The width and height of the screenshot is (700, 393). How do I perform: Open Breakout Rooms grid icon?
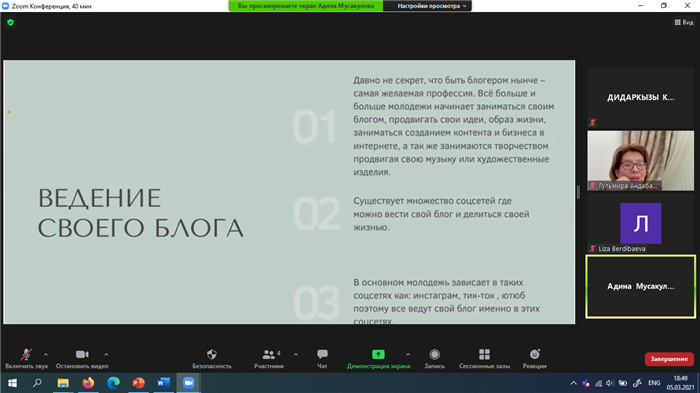(484, 355)
